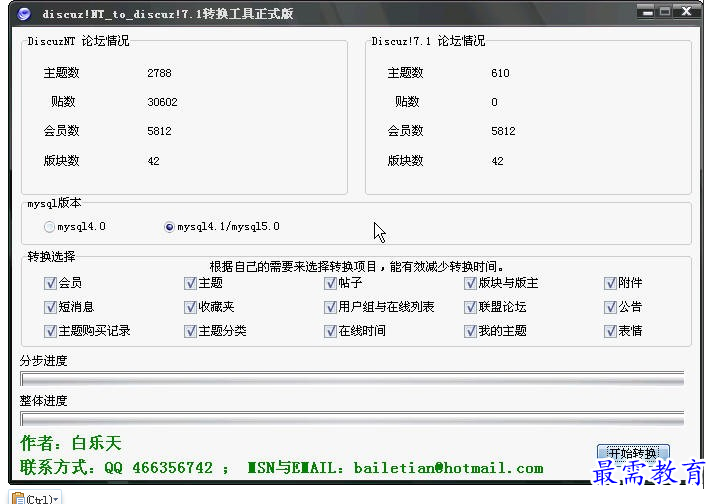
Task: Click the 作者：白乐天 label
Action: 71,443
